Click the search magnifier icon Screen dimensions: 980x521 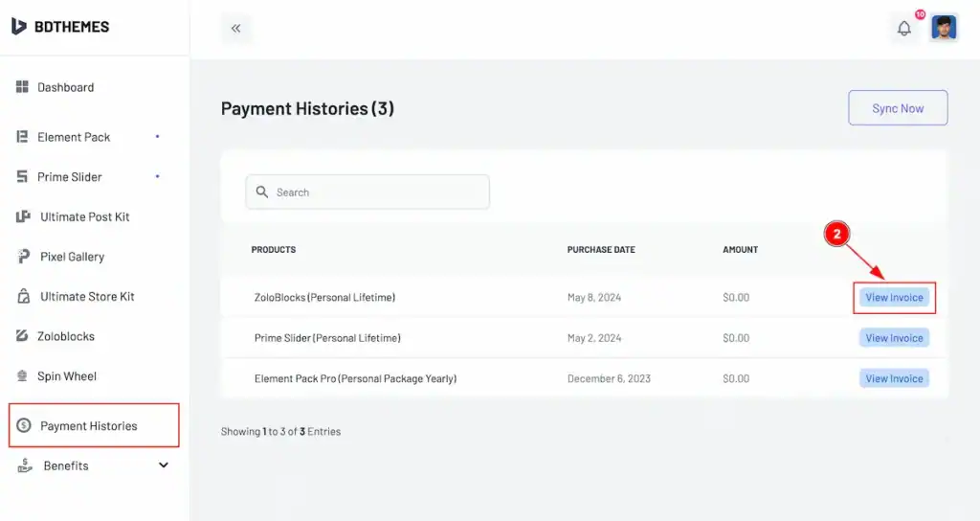tap(262, 192)
